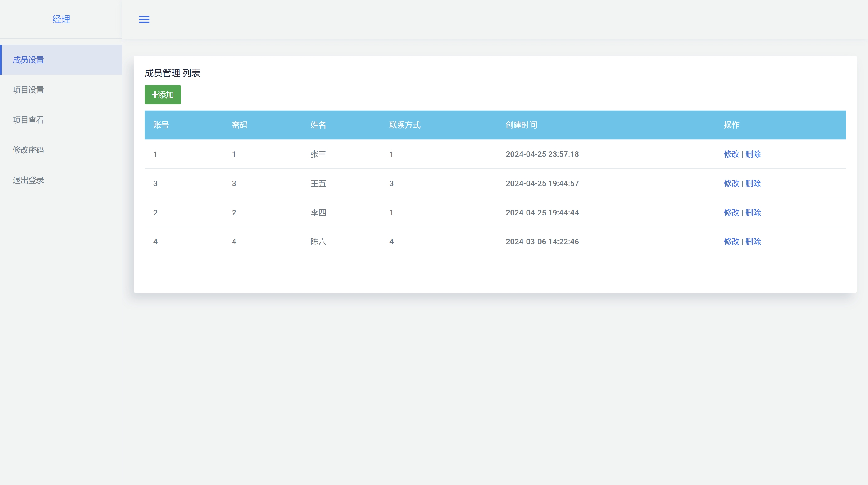This screenshot has width=868, height=485.
Task: Select 修改密码 in the sidebar
Action: point(61,150)
